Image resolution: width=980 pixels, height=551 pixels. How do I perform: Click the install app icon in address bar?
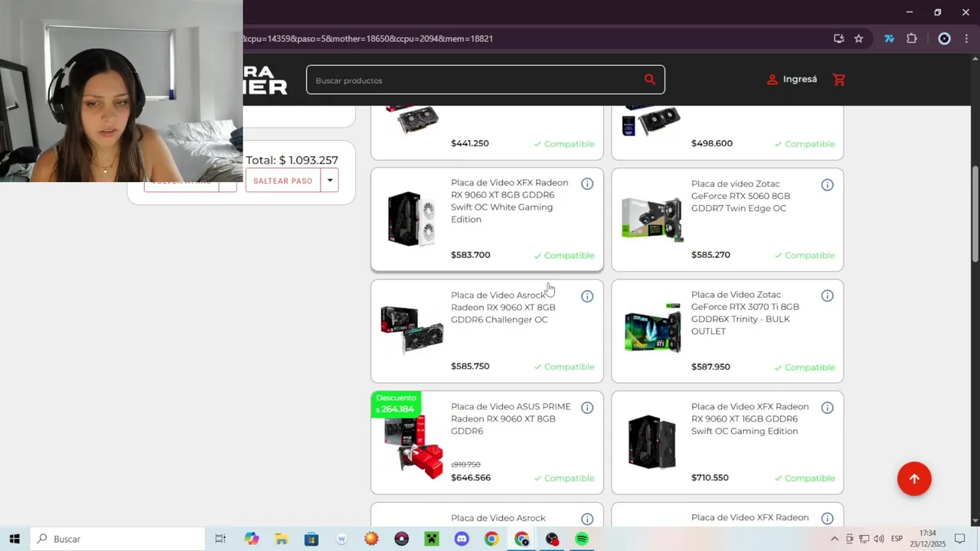coord(838,38)
